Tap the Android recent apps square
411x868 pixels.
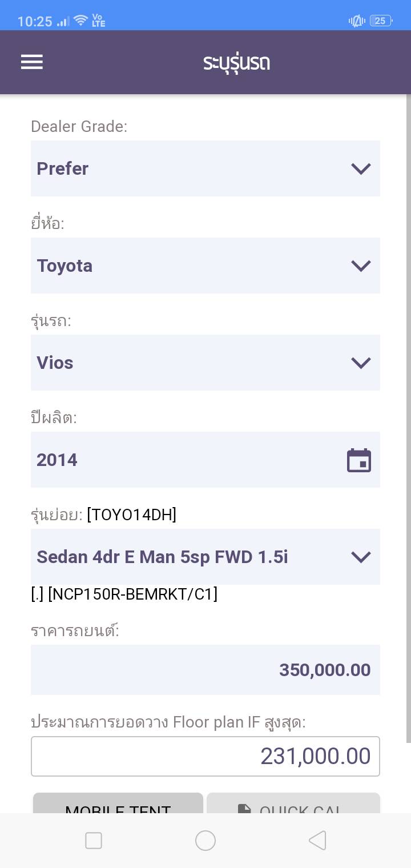coord(94,840)
